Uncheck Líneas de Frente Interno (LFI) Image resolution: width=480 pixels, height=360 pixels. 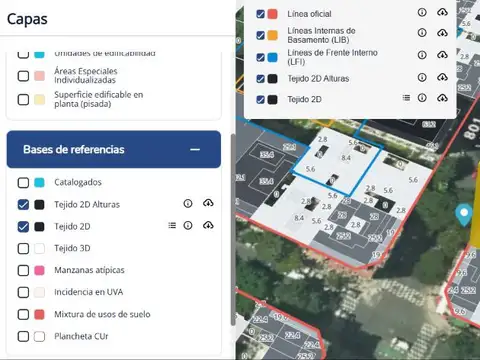tap(260, 57)
